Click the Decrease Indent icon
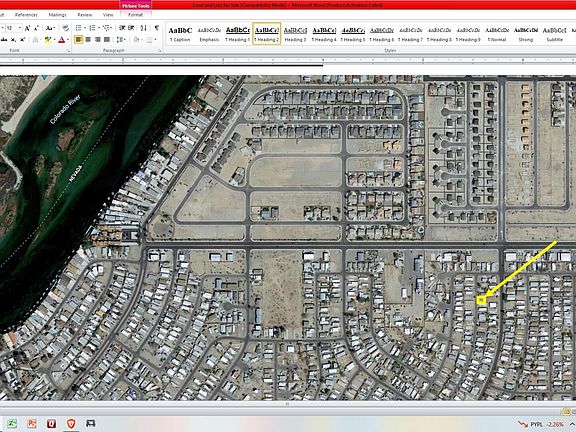Image resolution: width=576 pixels, height=432 pixels. point(122,28)
